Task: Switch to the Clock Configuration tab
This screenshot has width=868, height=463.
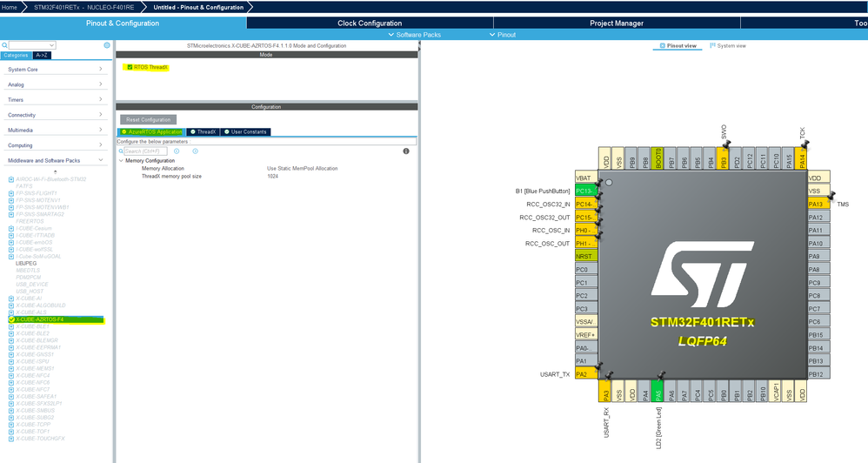Action: 370,23
